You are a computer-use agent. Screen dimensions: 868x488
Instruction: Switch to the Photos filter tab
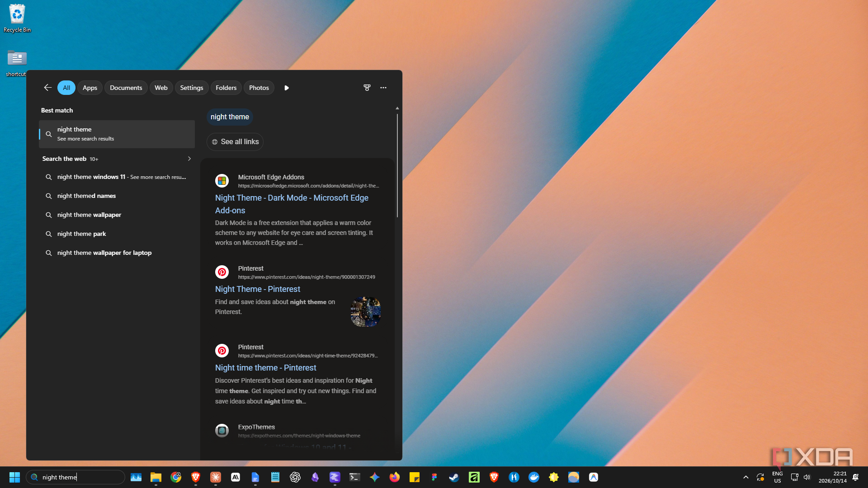tap(259, 88)
